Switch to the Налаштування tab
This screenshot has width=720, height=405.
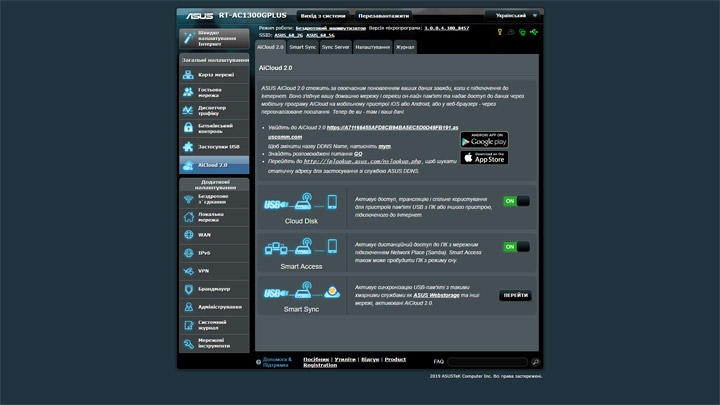click(372, 47)
